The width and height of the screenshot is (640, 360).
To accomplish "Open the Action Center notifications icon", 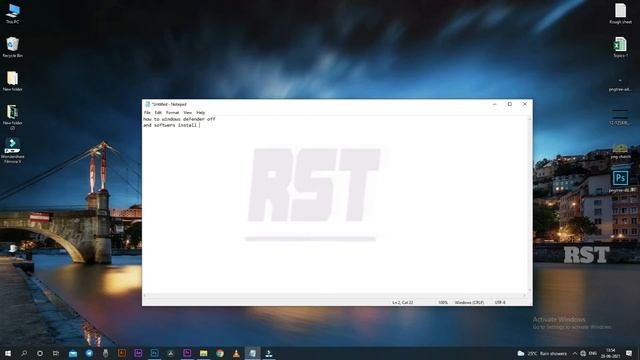I will 629,353.
